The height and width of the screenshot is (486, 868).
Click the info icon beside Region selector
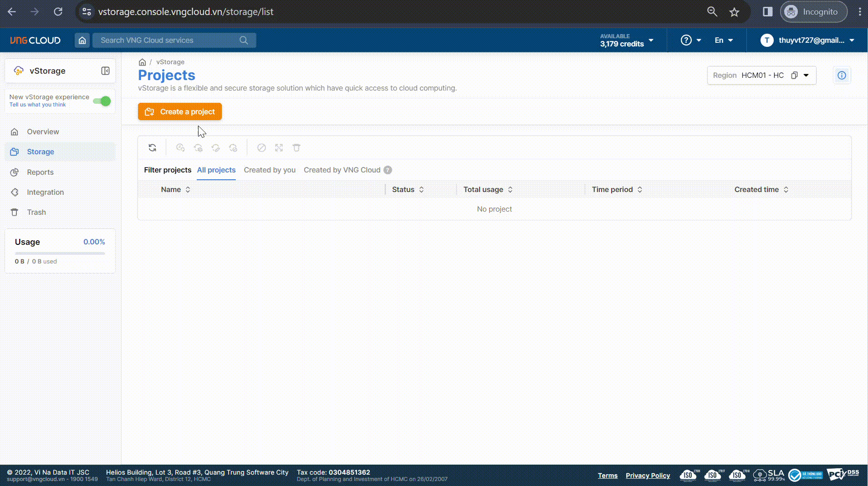(842, 76)
